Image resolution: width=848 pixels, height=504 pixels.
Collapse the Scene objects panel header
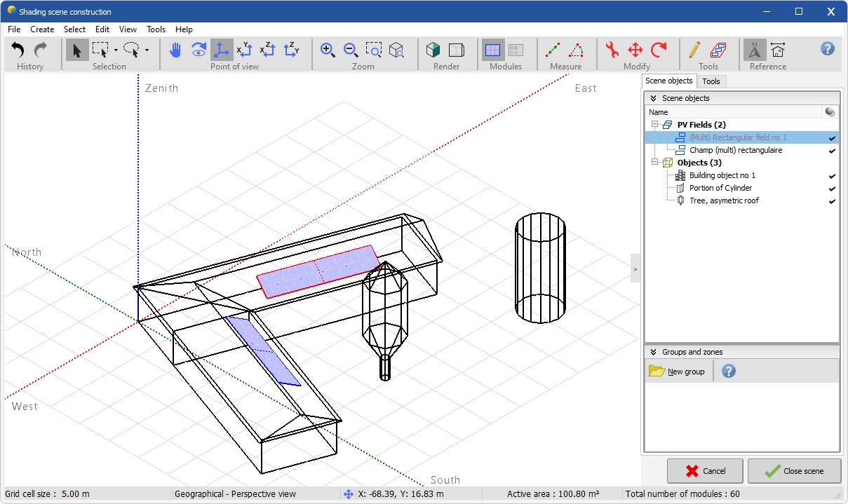(741, 98)
